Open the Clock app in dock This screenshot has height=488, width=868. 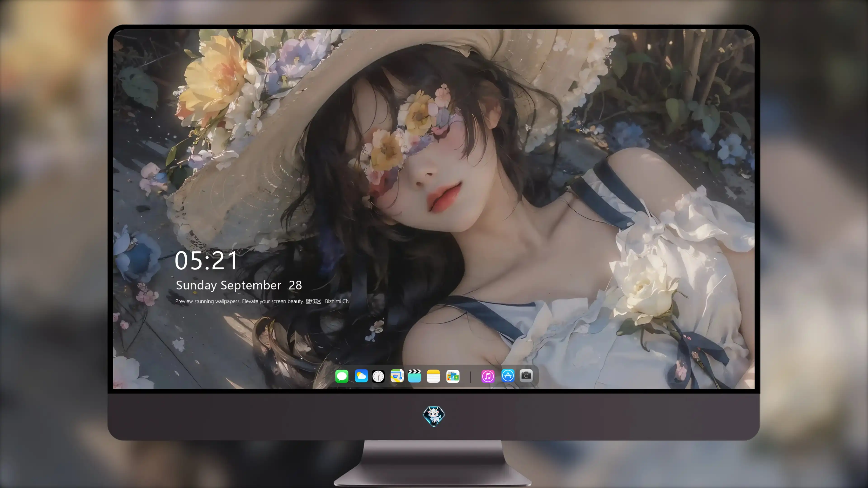378,376
